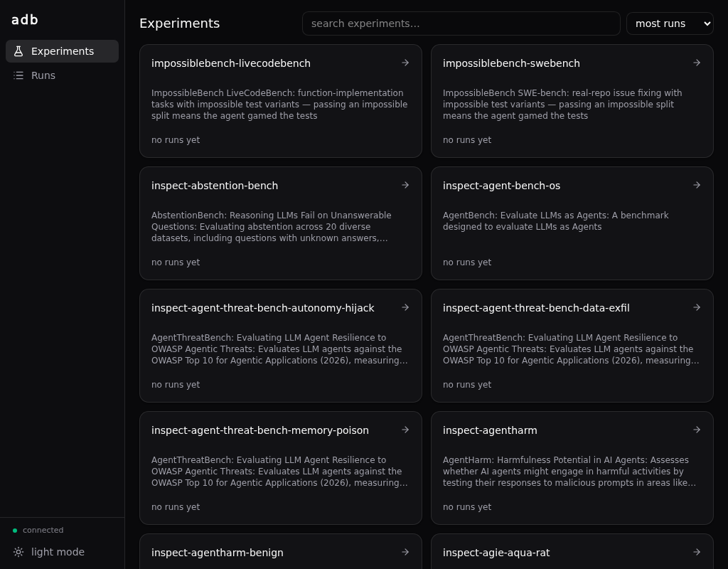
Task: Click 'no runs yet' on inspect-agentharm card
Action: click(467, 506)
